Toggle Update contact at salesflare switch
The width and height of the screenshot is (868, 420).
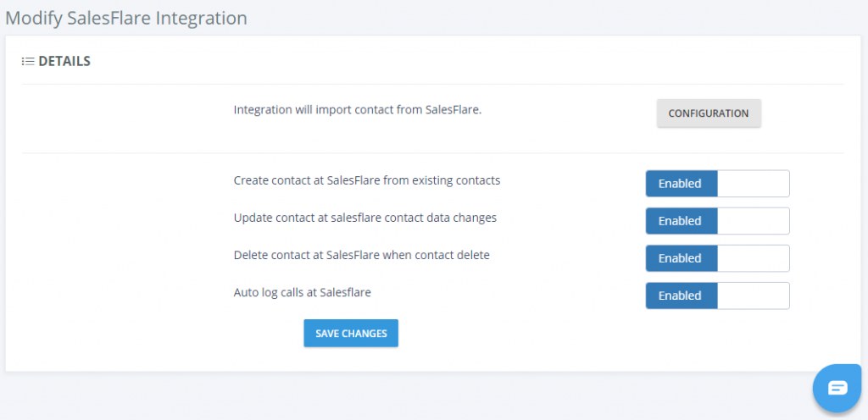[717, 221]
